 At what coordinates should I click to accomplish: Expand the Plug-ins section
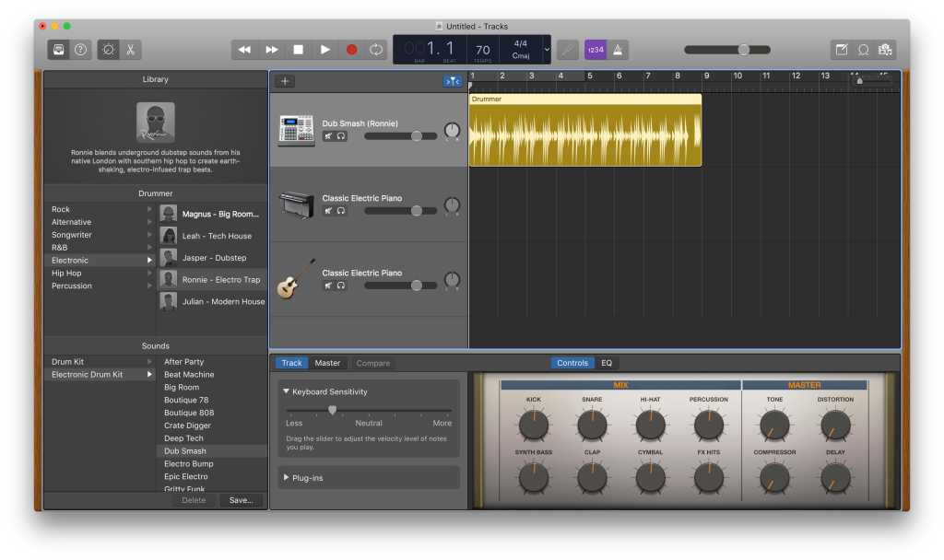(286, 478)
